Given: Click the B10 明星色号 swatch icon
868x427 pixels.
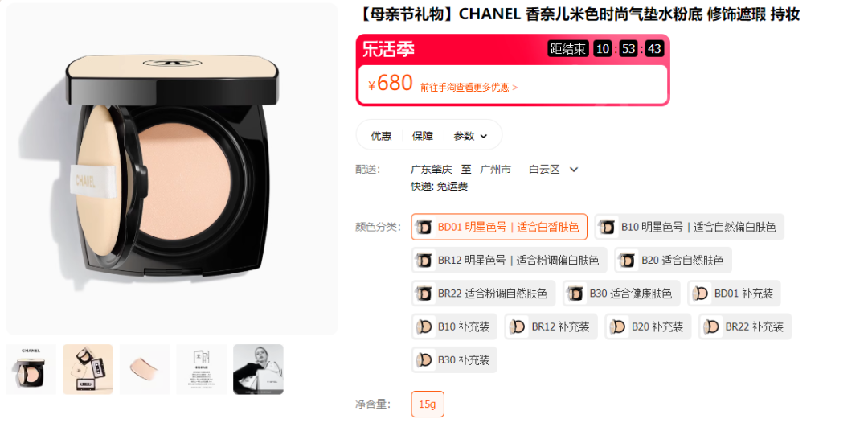Looking at the screenshot, I should point(608,227).
